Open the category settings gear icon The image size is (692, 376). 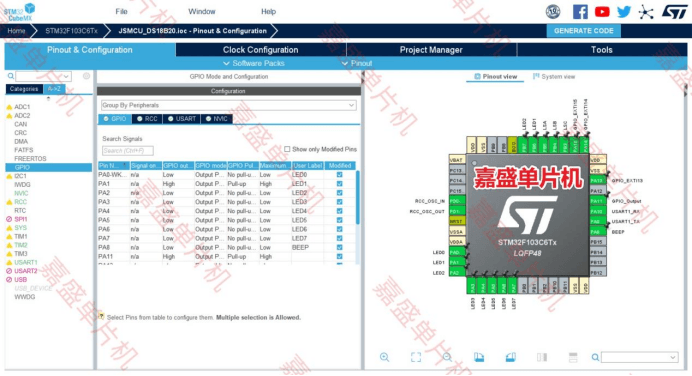[86, 76]
